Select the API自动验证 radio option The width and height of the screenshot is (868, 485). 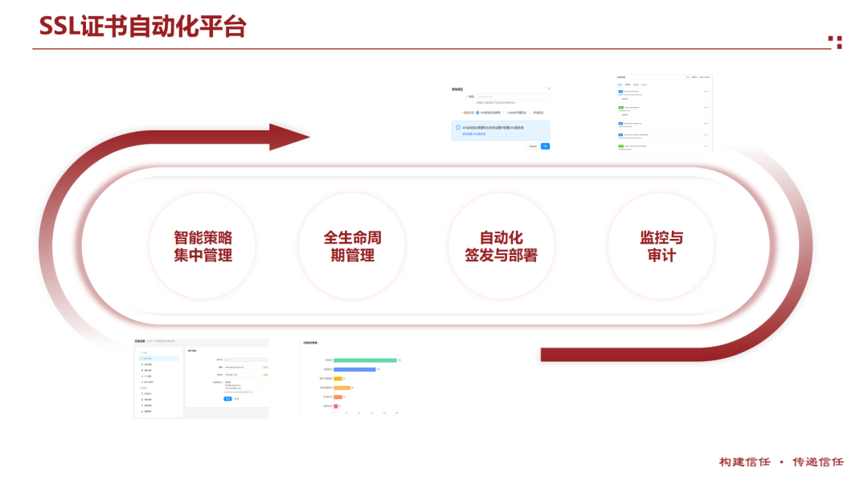point(477,113)
